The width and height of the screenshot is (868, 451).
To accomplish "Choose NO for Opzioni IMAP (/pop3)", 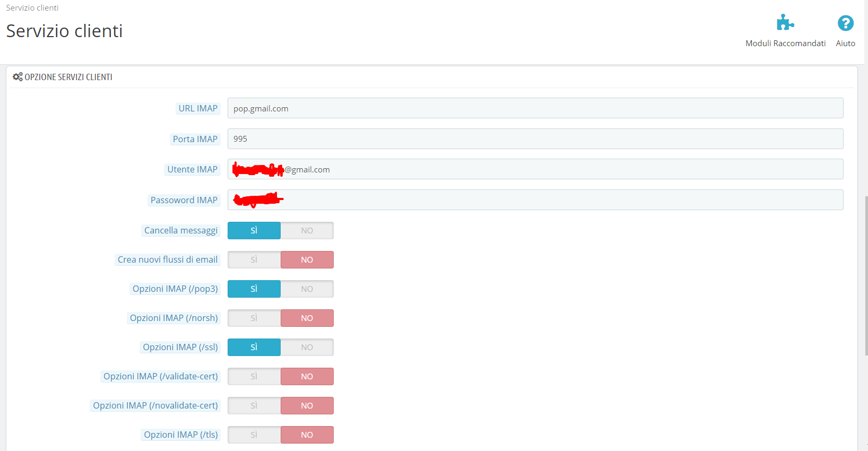I will [x=307, y=289].
